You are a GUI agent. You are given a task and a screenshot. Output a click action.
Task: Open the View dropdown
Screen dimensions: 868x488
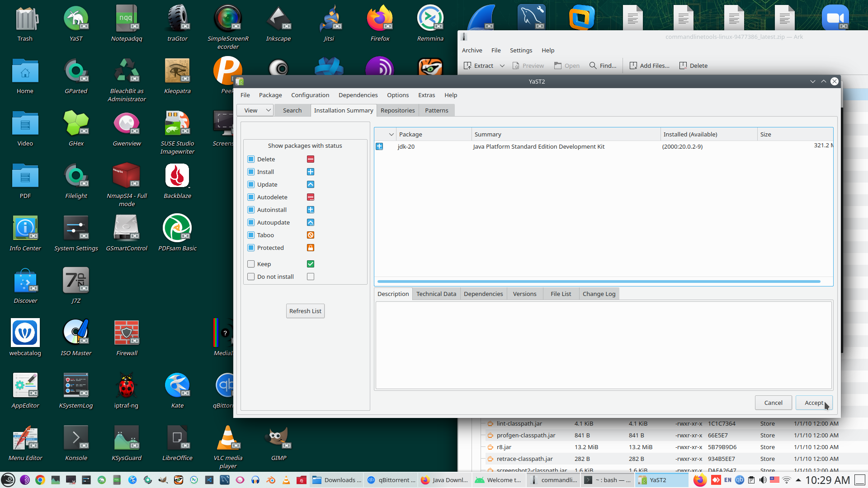click(x=255, y=110)
